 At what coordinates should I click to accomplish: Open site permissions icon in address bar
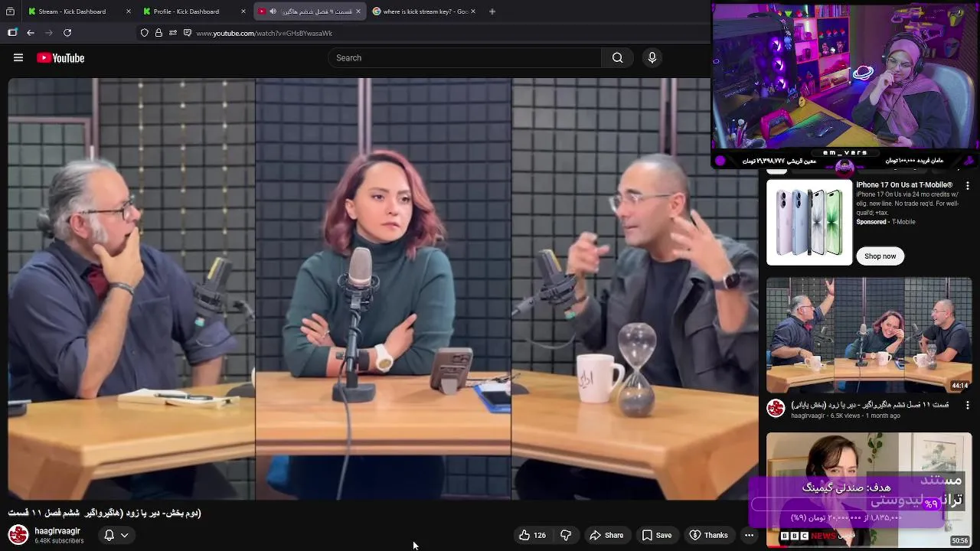coord(173,33)
